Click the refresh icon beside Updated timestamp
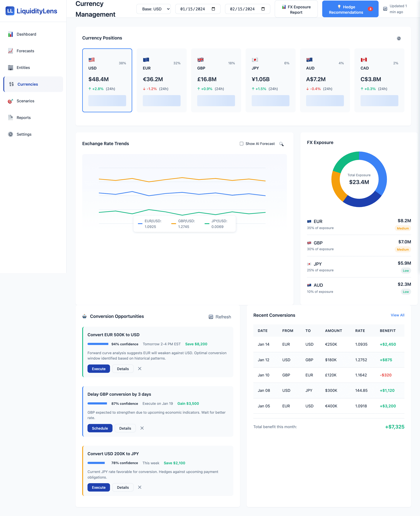The image size is (420, 516). pyautogui.click(x=385, y=9)
